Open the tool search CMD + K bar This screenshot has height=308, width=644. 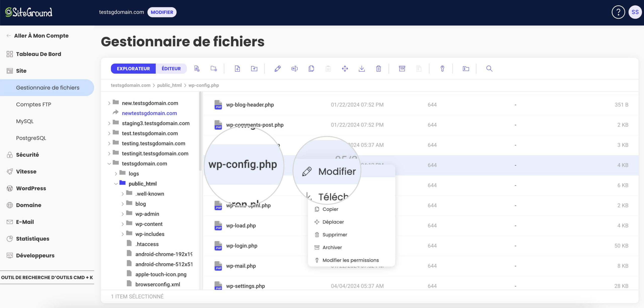(47, 277)
